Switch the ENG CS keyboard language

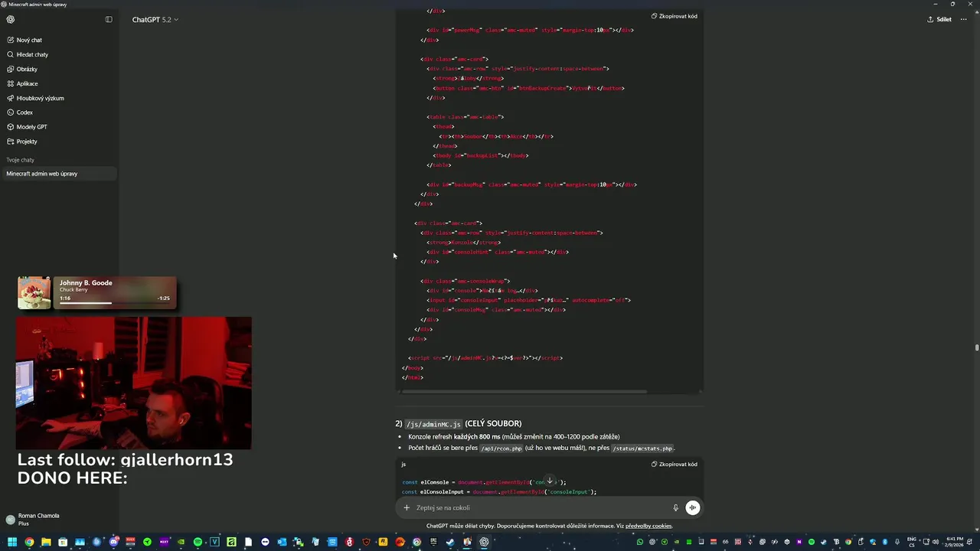[x=912, y=542]
